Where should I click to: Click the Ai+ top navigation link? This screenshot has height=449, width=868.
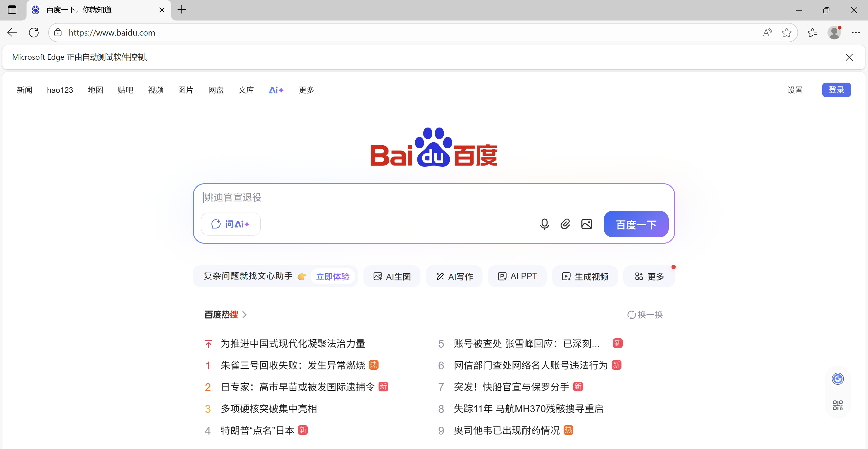(276, 90)
